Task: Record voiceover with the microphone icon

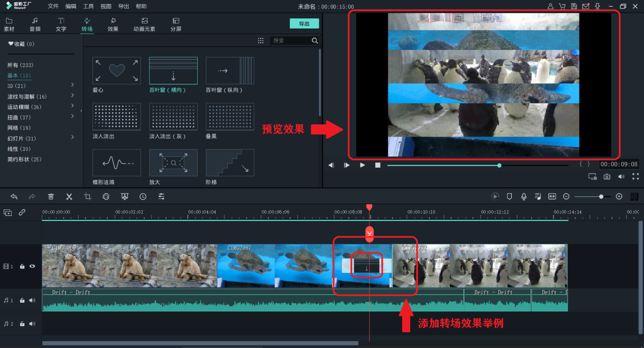Action: (524, 197)
